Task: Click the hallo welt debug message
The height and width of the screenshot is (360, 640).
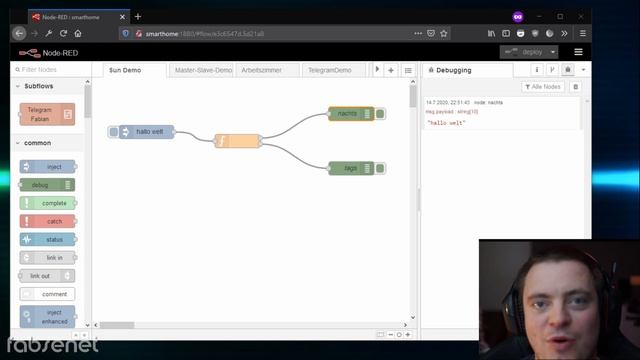Action: click(x=447, y=123)
